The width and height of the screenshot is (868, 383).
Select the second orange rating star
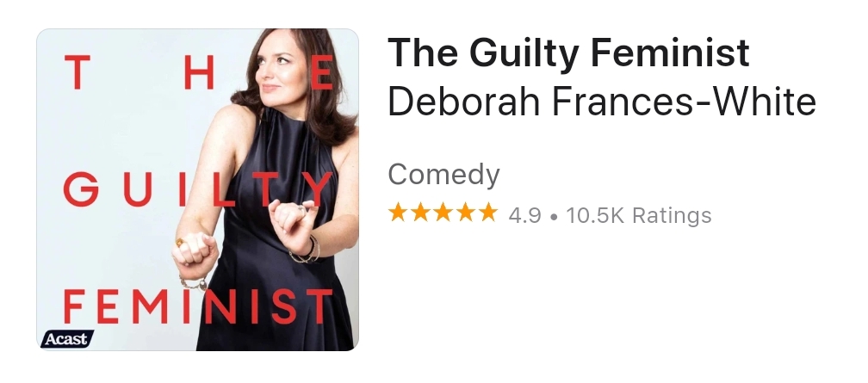click(x=420, y=213)
